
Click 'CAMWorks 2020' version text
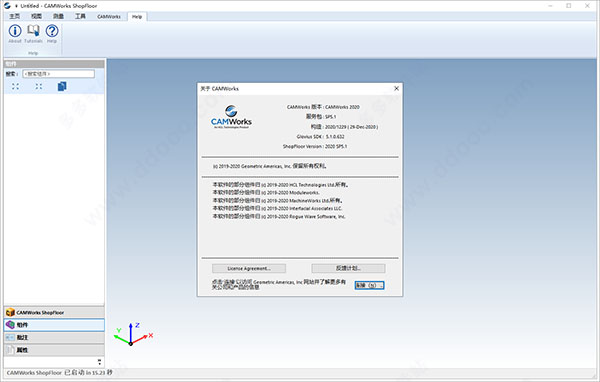(x=342, y=107)
